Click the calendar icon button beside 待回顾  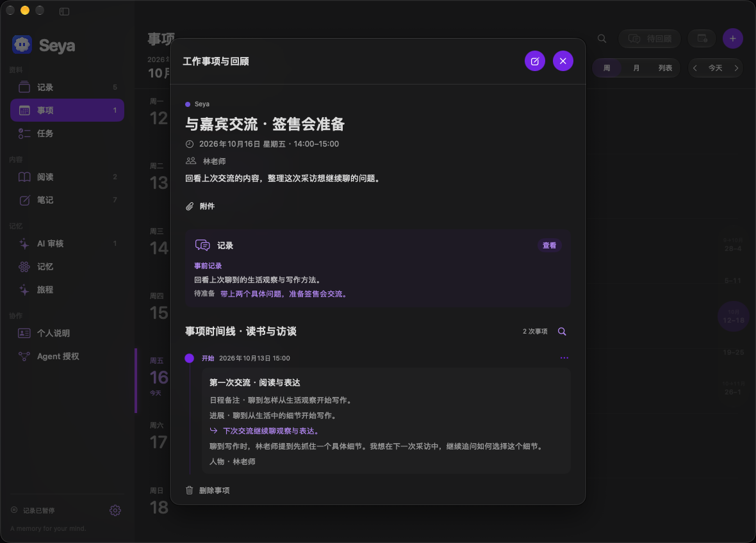pyautogui.click(x=702, y=38)
